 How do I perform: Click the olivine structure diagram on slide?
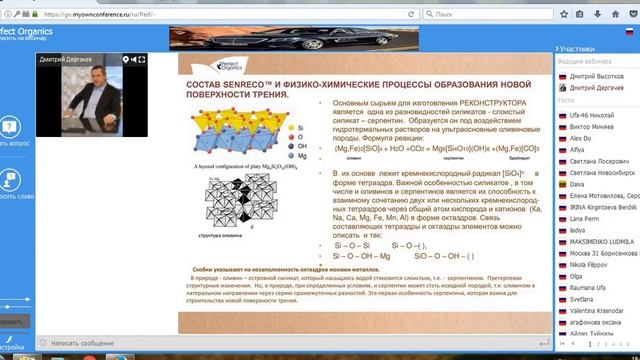pyautogui.click(x=242, y=200)
